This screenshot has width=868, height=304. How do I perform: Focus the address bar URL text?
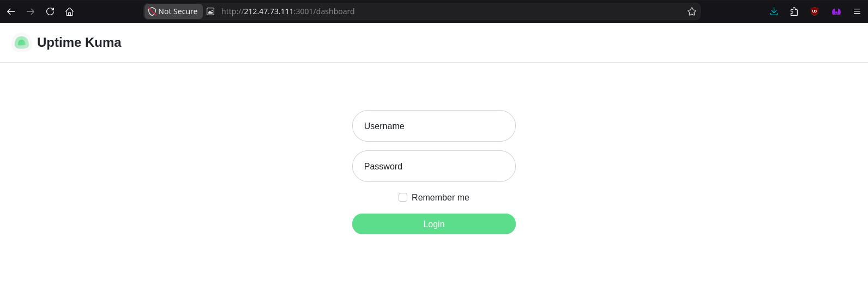[288, 11]
